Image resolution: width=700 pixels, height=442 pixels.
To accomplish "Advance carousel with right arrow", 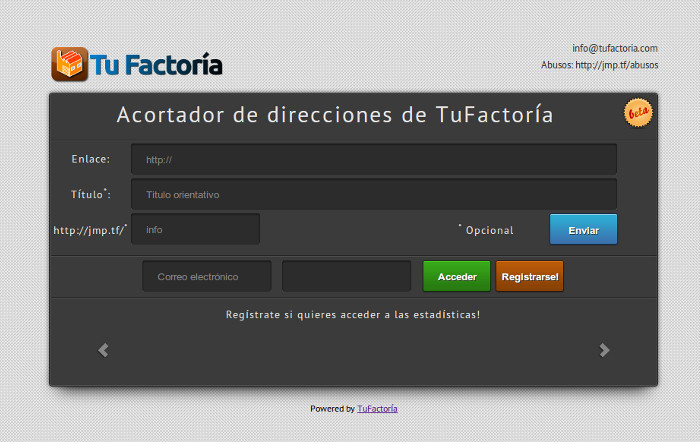I will coord(604,350).
